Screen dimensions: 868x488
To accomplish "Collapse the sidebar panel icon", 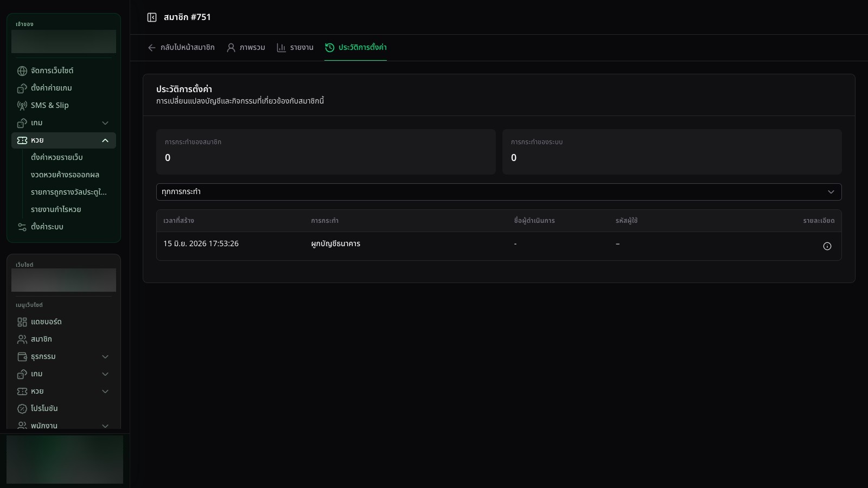I will pos(152,17).
